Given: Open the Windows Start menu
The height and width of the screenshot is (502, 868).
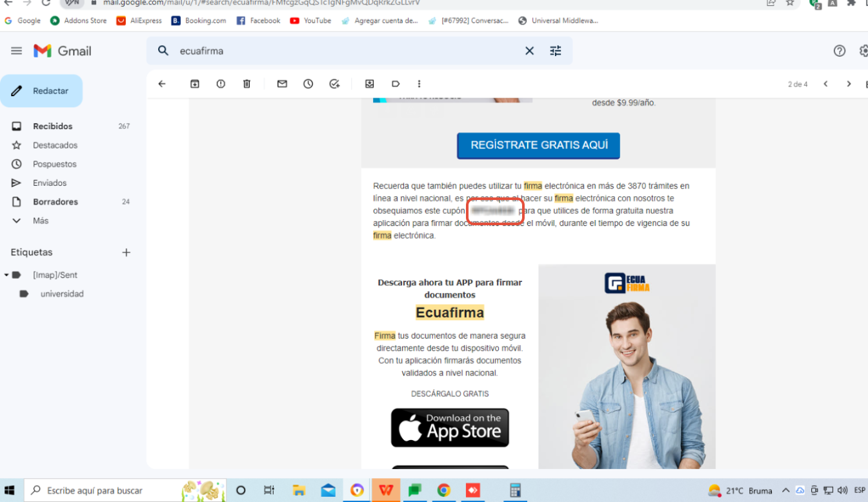Looking at the screenshot, I should (x=10, y=490).
